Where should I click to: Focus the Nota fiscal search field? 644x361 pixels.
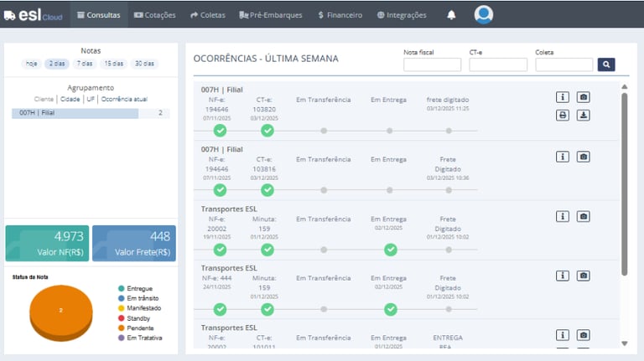pyautogui.click(x=432, y=64)
